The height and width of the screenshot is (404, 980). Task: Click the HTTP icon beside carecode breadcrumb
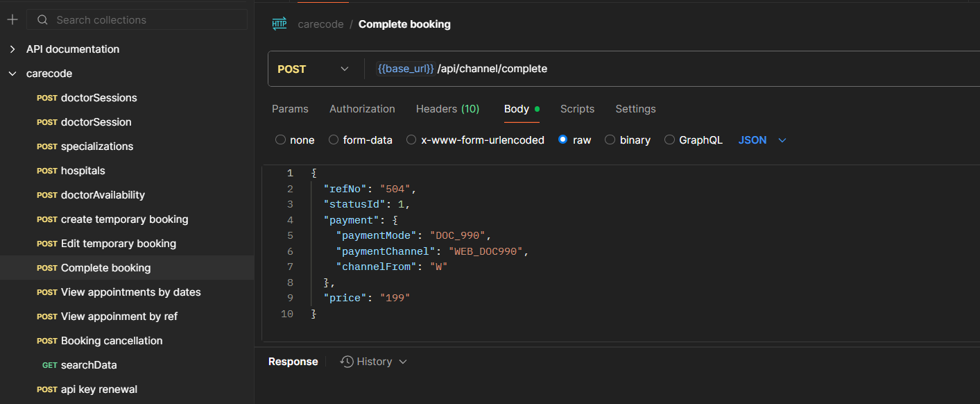tap(280, 24)
